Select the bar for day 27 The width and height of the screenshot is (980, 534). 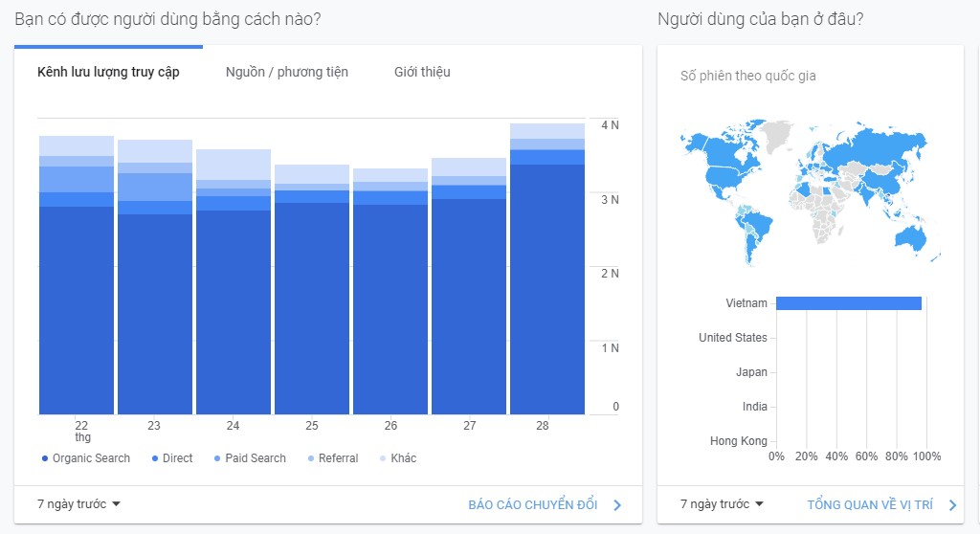click(x=469, y=286)
